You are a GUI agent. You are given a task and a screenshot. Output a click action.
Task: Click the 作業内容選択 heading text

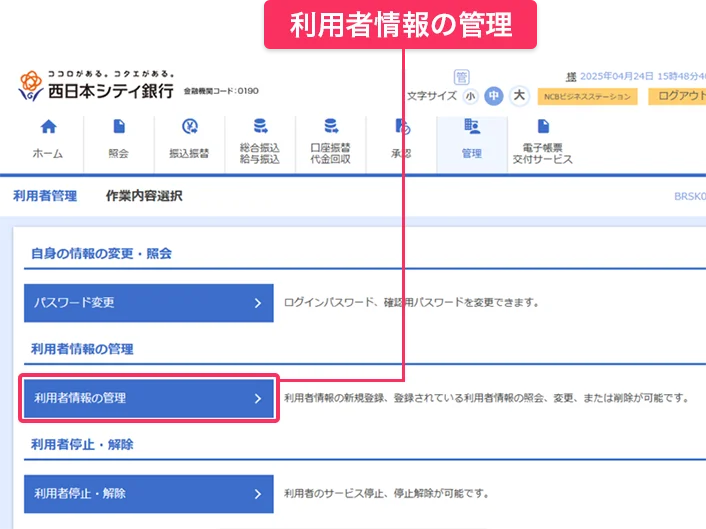(144, 196)
